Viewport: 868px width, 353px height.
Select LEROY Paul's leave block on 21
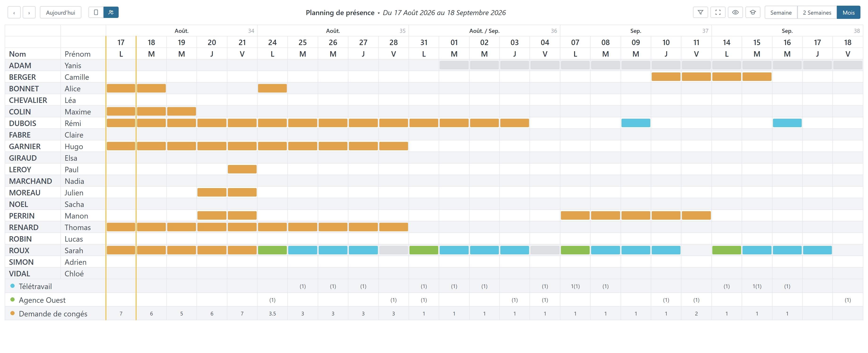242,169
